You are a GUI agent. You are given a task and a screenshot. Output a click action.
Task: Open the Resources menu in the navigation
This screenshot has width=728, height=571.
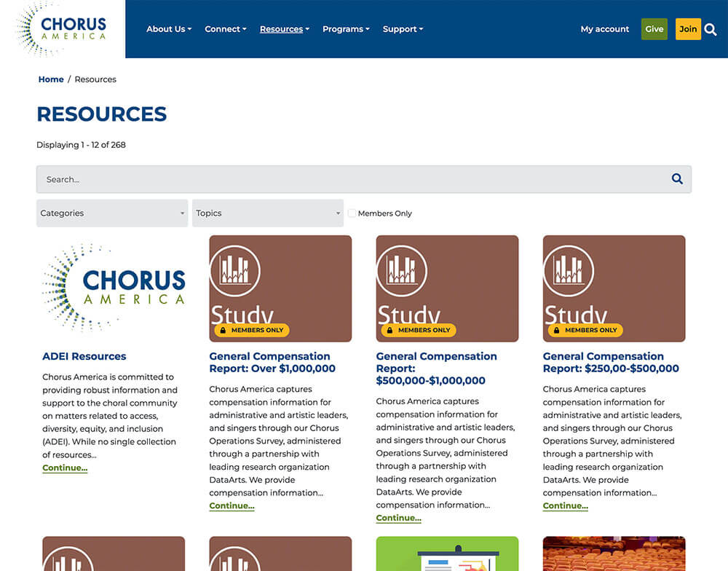[x=284, y=29]
